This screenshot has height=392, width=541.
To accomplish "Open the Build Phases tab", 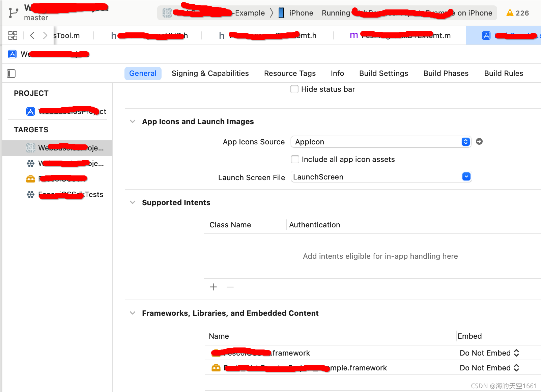I will (x=446, y=74).
